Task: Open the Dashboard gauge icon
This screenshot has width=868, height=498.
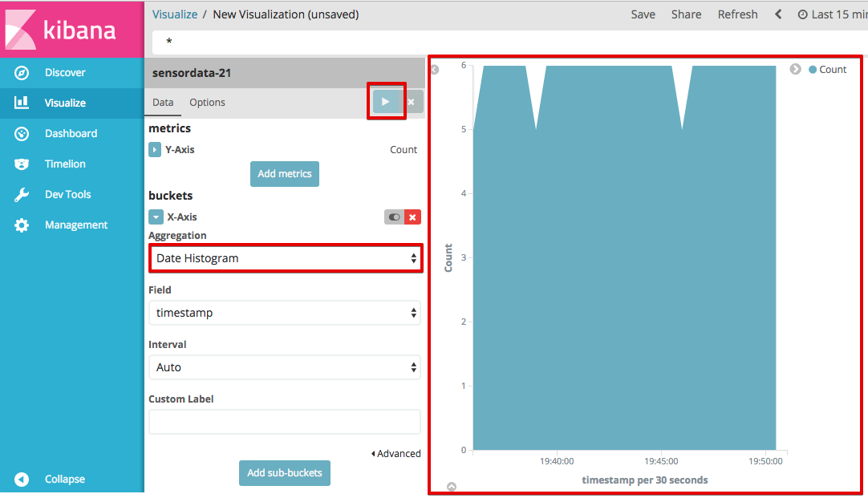Action: [x=22, y=133]
